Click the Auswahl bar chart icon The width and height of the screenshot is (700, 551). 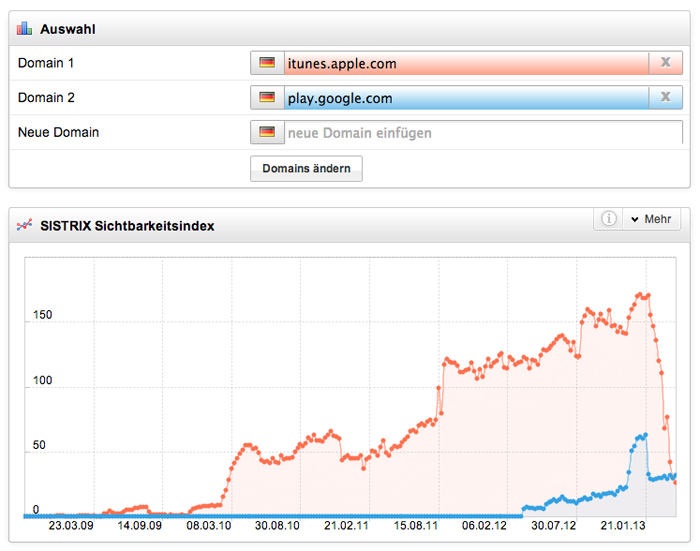(25, 29)
